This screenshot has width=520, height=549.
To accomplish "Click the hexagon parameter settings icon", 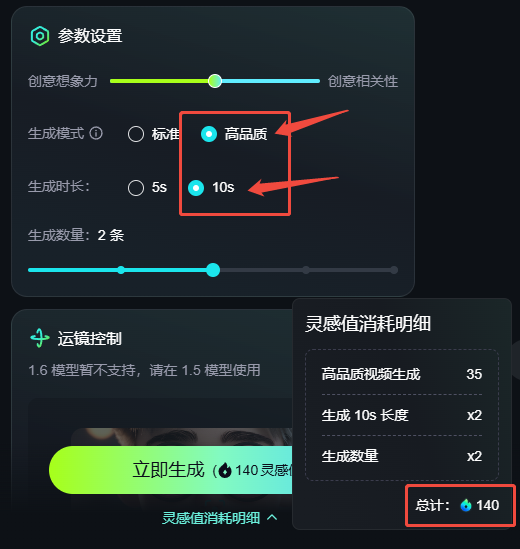I will pos(40,36).
